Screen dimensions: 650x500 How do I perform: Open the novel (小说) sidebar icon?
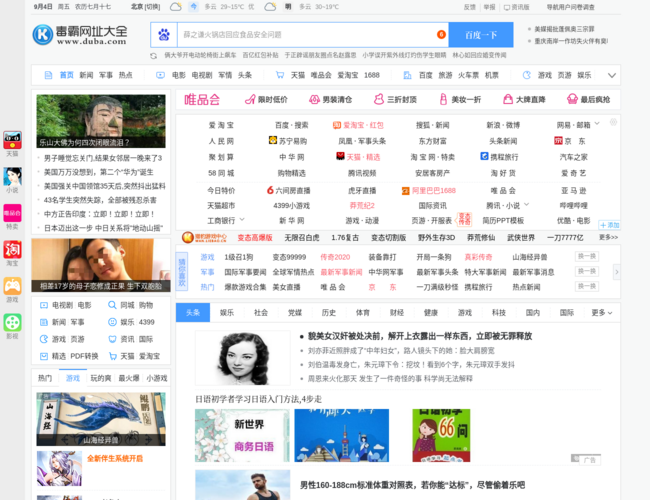[x=12, y=177]
